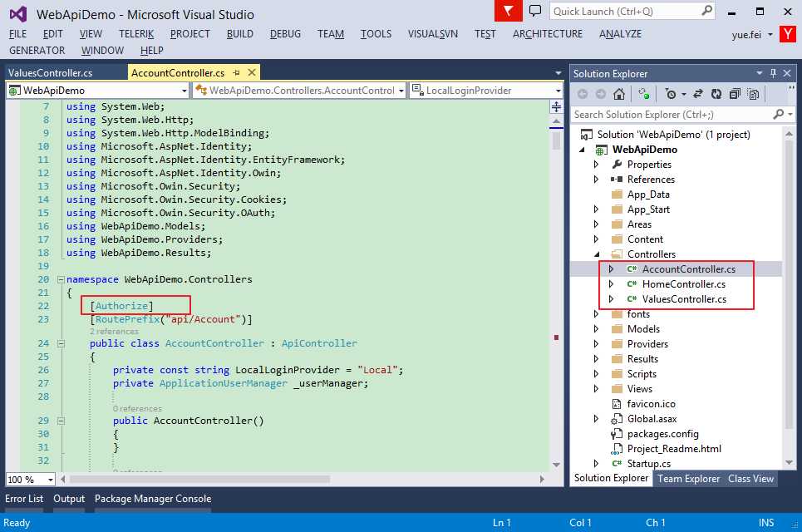The height and width of the screenshot is (532, 802).
Task: Toggle the pin on AccountController.cs tab
Action: click(236, 73)
